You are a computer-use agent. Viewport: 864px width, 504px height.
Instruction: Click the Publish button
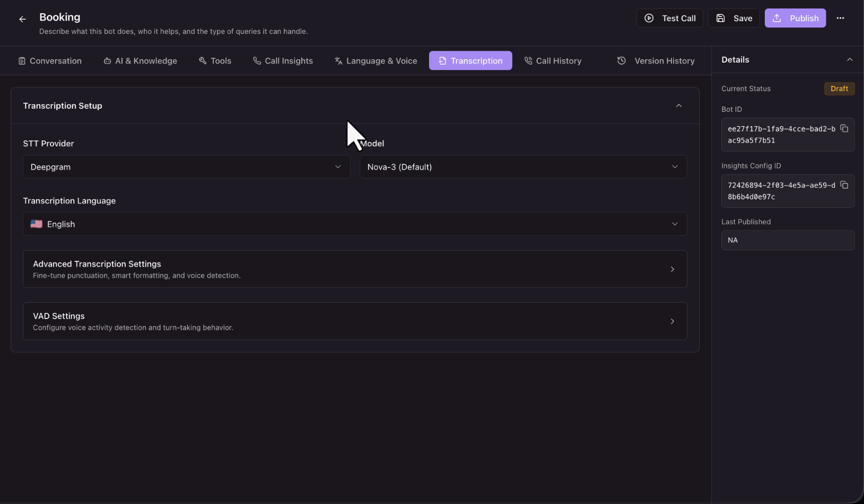click(795, 18)
